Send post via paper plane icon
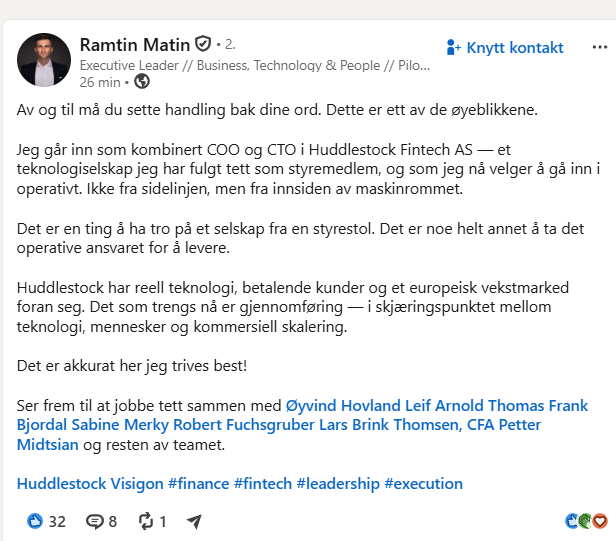The image size is (616, 541). click(x=194, y=521)
